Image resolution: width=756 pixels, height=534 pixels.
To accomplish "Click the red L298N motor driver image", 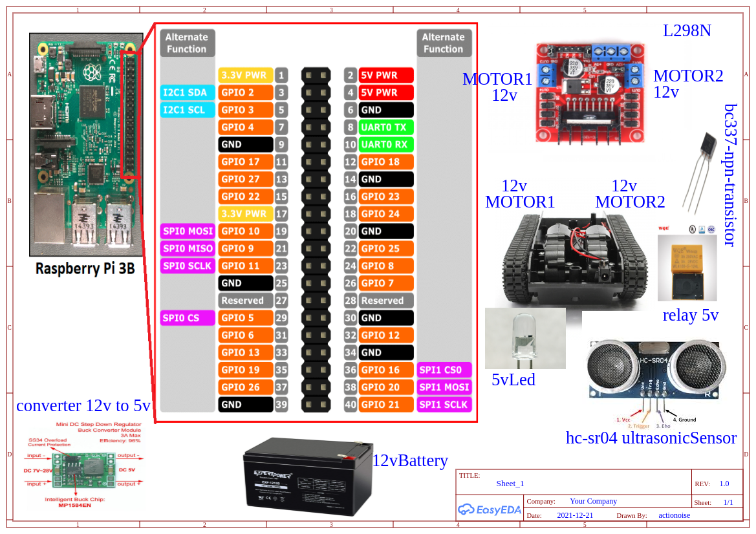I will click(590, 94).
